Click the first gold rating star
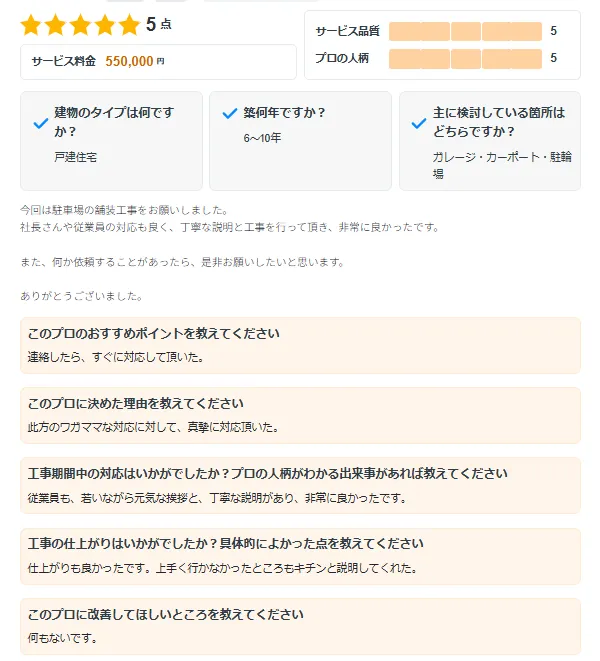 31,25
